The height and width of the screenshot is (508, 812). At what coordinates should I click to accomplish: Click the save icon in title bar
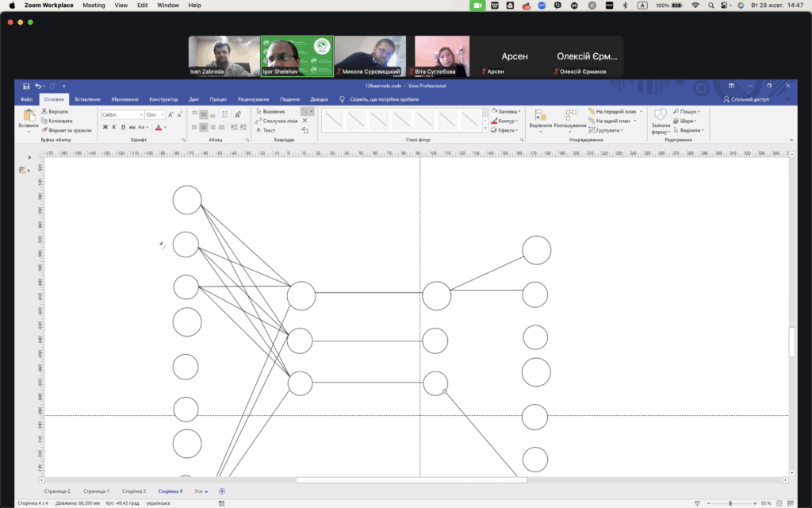(x=26, y=86)
